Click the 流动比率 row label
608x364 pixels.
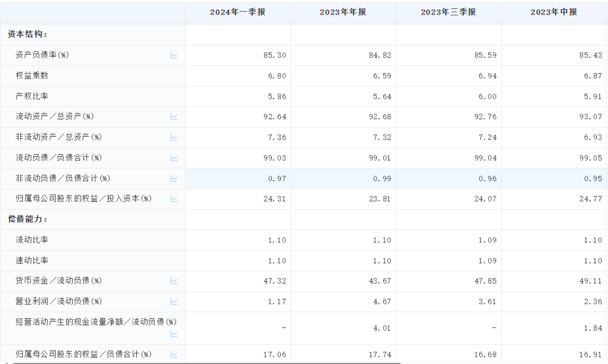tap(32, 240)
